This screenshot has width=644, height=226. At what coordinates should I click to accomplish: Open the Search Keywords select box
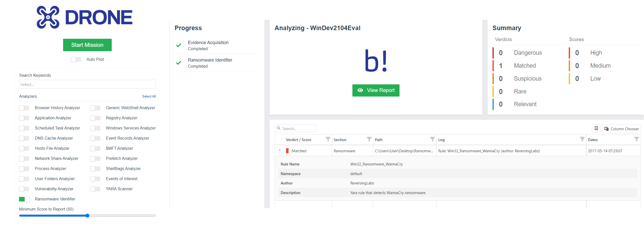pos(87,84)
